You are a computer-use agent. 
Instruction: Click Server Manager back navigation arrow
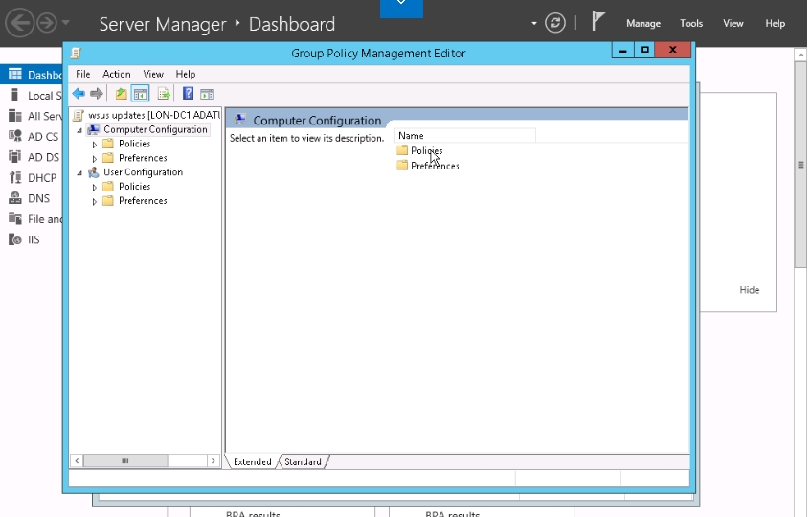tap(20, 23)
